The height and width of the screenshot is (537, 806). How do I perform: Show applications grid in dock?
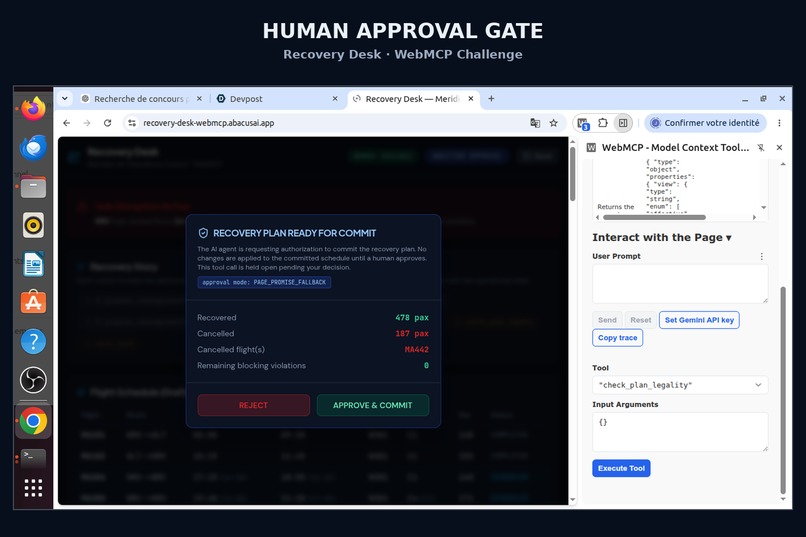pyautogui.click(x=33, y=488)
